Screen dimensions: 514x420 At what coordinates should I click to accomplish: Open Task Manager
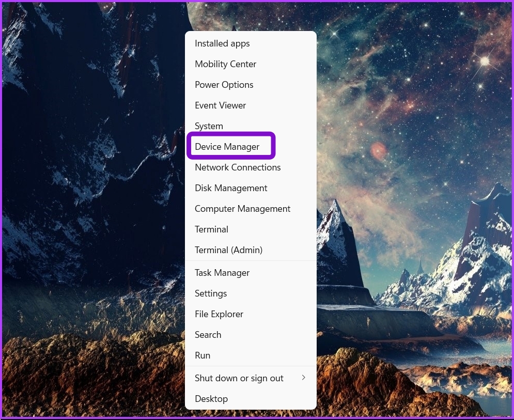pos(222,273)
